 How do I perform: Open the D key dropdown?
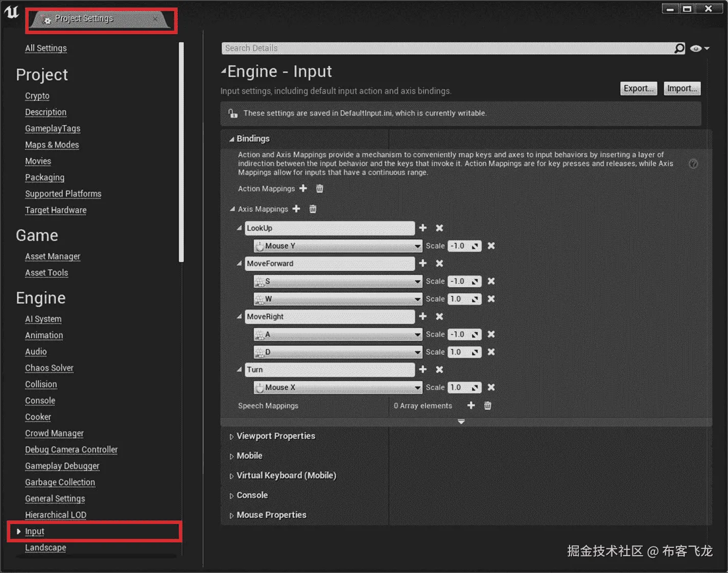click(338, 352)
